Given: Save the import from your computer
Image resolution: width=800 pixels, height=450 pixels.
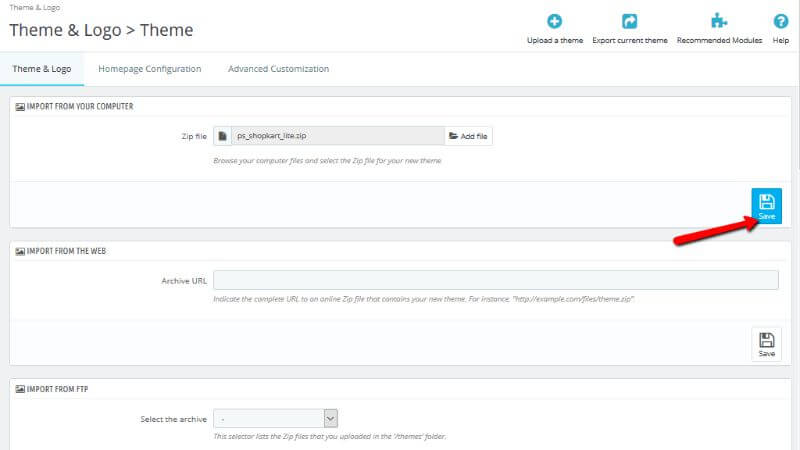Looking at the screenshot, I should point(766,206).
